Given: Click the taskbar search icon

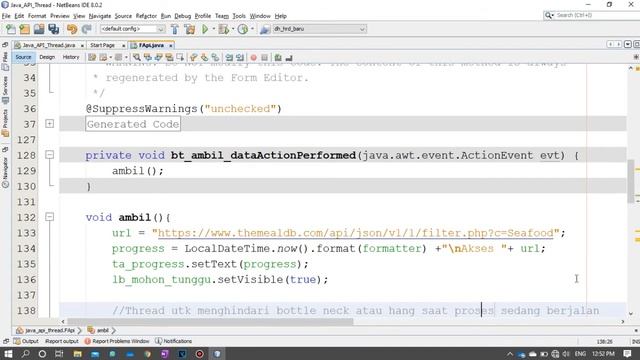Looking at the screenshot, I should pos(25,353).
